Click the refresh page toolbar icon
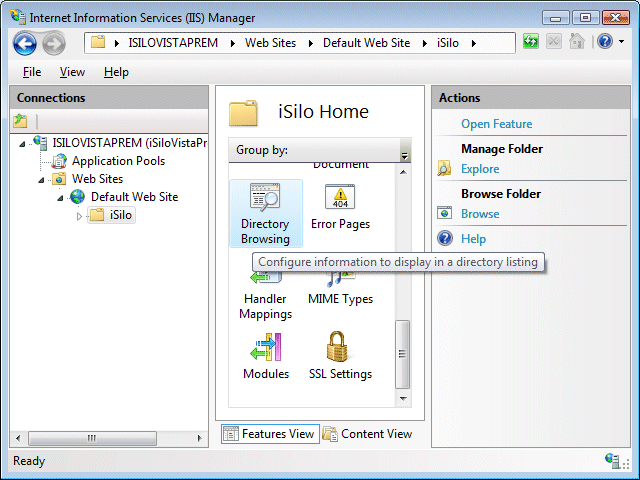The height and width of the screenshot is (480, 640). [530, 42]
